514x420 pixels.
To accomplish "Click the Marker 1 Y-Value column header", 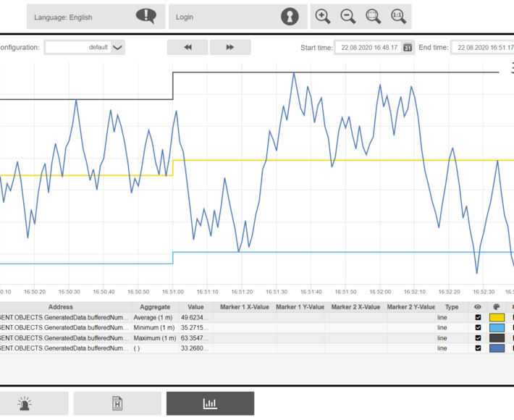I will 300,307.
